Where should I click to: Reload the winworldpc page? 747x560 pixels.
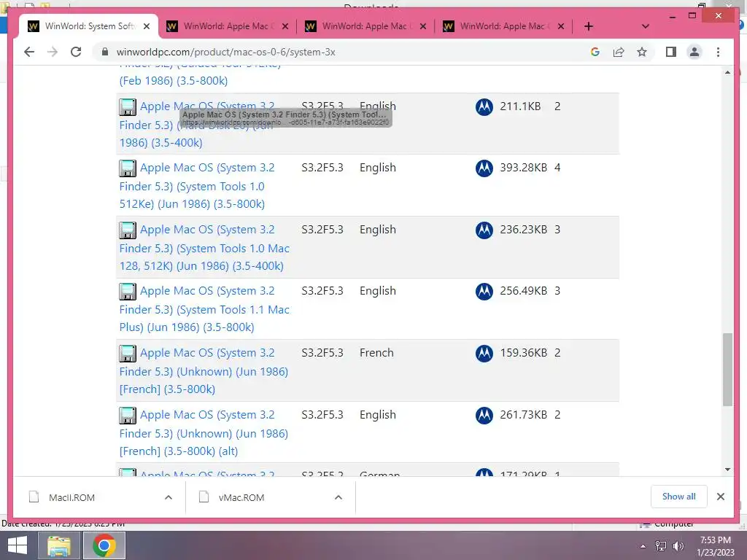[x=76, y=52]
